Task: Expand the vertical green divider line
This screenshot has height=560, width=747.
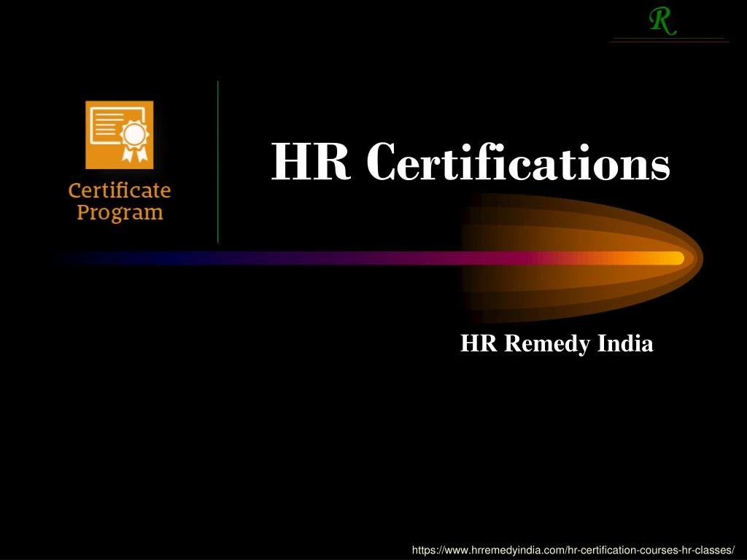Action: (217, 160)
